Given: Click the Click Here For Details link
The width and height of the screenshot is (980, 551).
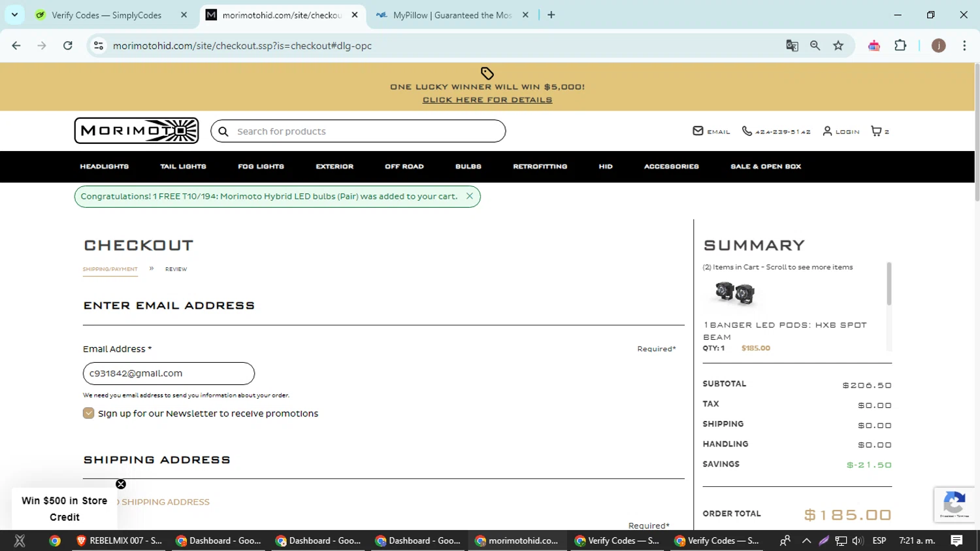Looking at the screenshot, I should (487, 100).
